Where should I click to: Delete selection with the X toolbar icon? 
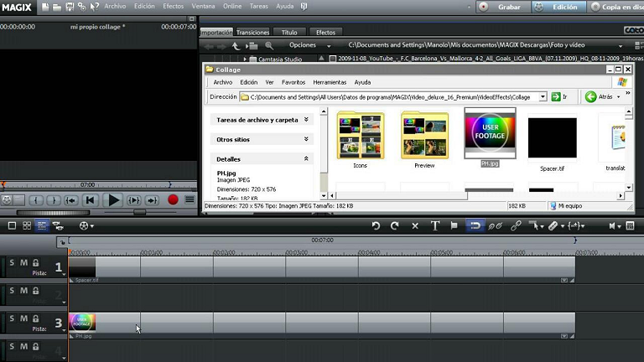(x=415, y=225)
